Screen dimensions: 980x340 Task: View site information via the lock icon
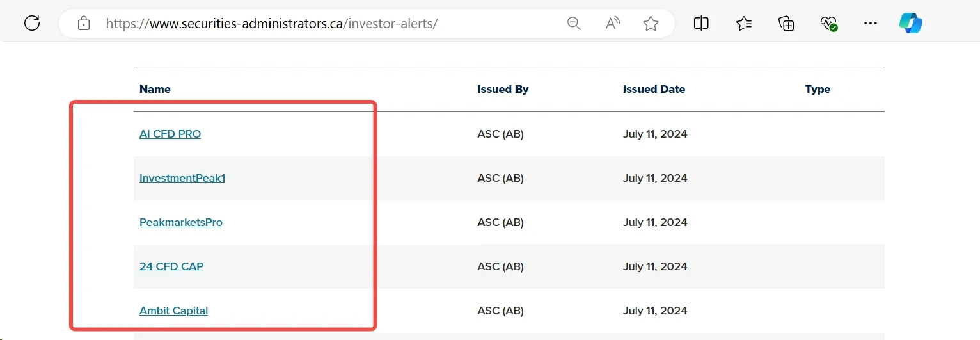click(x=83, y=24)
